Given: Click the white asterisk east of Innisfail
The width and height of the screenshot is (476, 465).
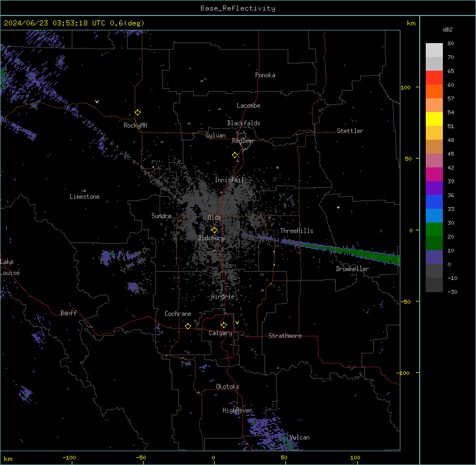Looking at the screenshot, I should click(277, 167).
